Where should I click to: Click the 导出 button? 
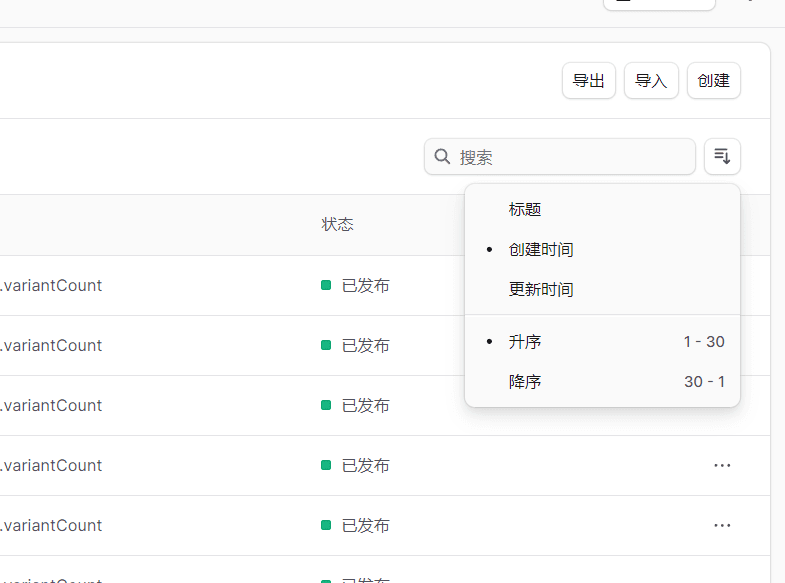(x=589, y=81)
